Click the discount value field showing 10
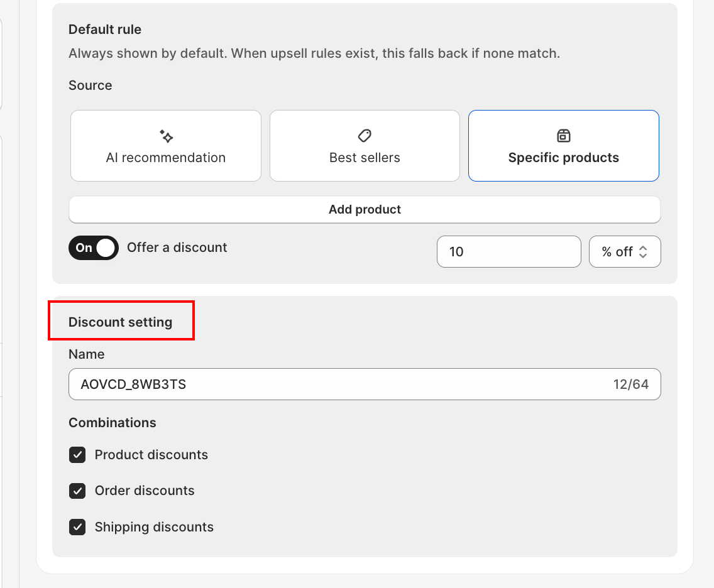The height and width of the screenshot is (588, 714). click(509, 252)
